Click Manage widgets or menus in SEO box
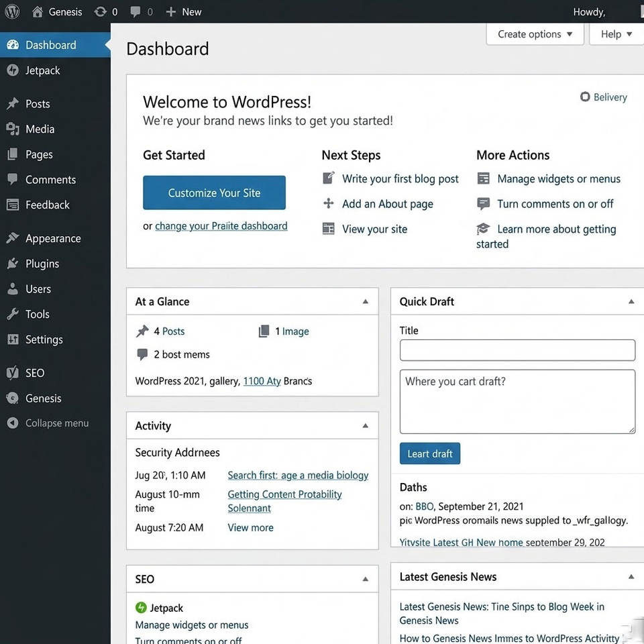The width and height of the screenshot is (644, 644). coord(191,625)
